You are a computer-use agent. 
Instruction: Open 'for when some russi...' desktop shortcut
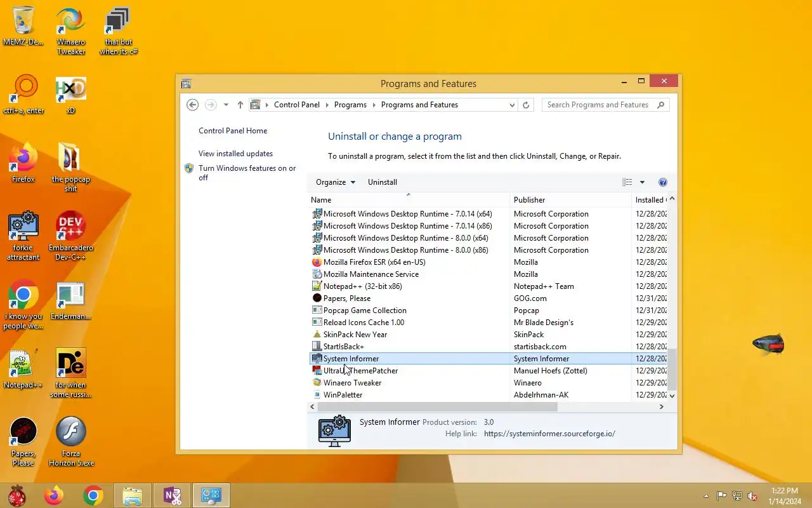(x=71, y=373)
